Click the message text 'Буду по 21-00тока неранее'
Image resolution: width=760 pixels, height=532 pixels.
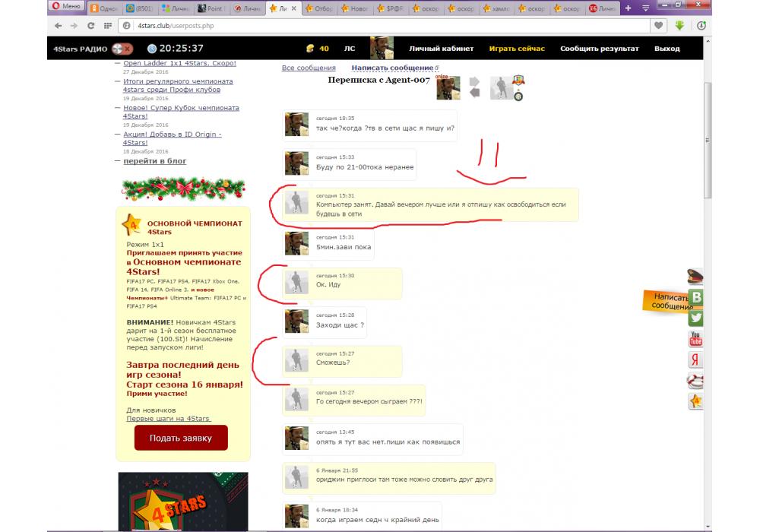(x=365, y=167)
